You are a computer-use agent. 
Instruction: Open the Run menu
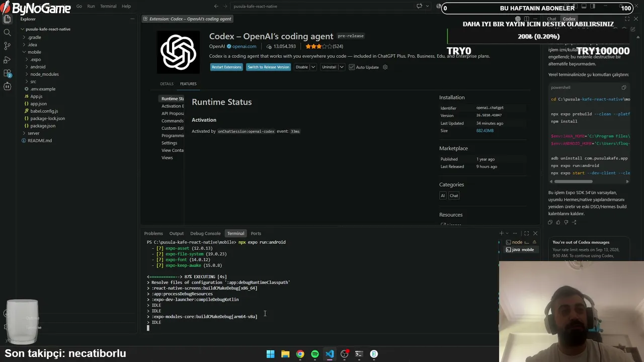(x=91, y=6)
